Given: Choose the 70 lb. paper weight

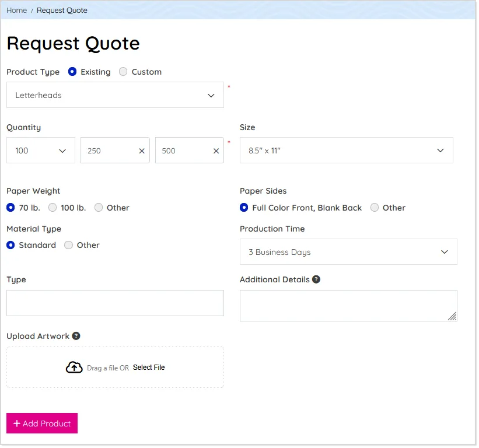Looking at the screenshot, I should click(x=11, y=208).
